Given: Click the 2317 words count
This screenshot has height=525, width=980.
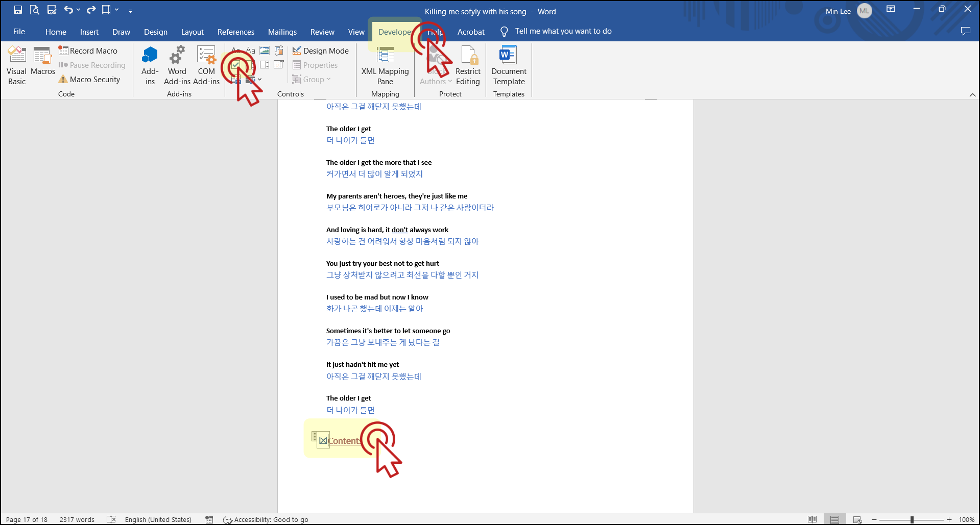Looking at the screenshot, I should coord(77,519).
